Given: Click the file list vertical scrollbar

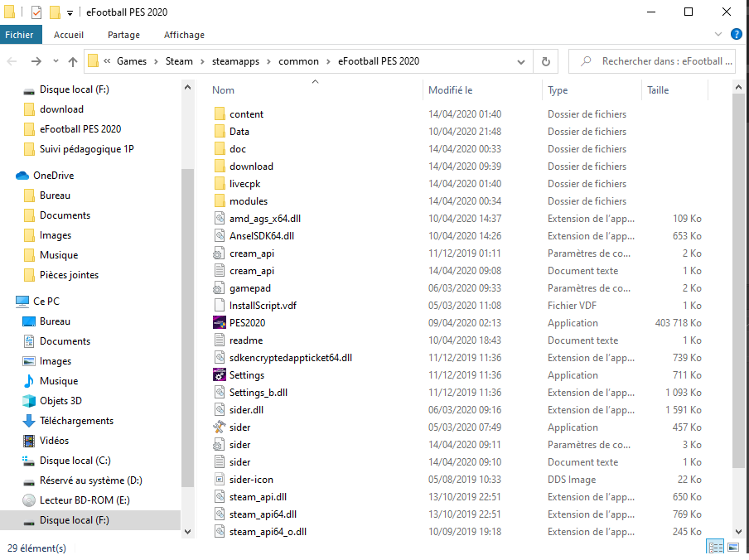Looking at the screenshot, I should pos(738,281).
